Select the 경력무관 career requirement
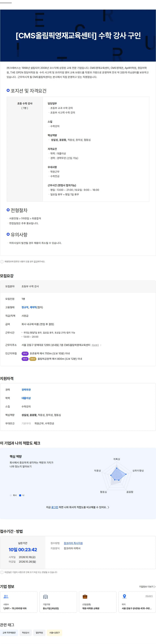Screen dimensions: 156x644 tap(26, 389)
